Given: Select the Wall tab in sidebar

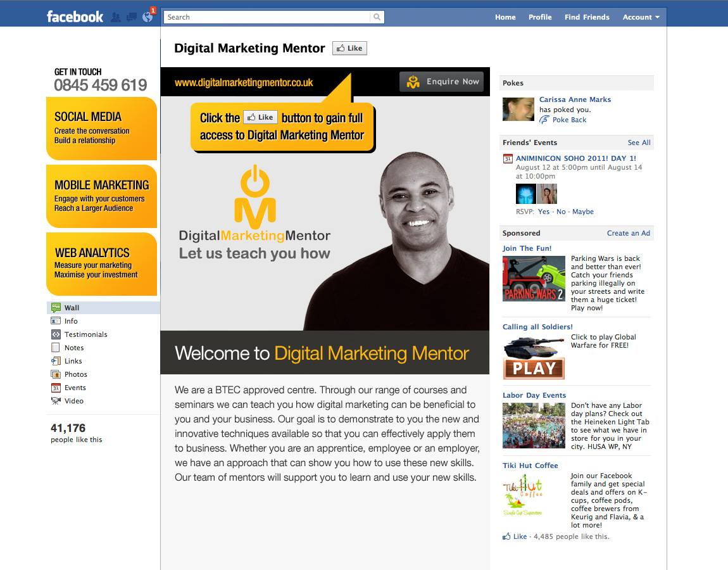Looking at the screenshot, I should click(x=103, y=308).
